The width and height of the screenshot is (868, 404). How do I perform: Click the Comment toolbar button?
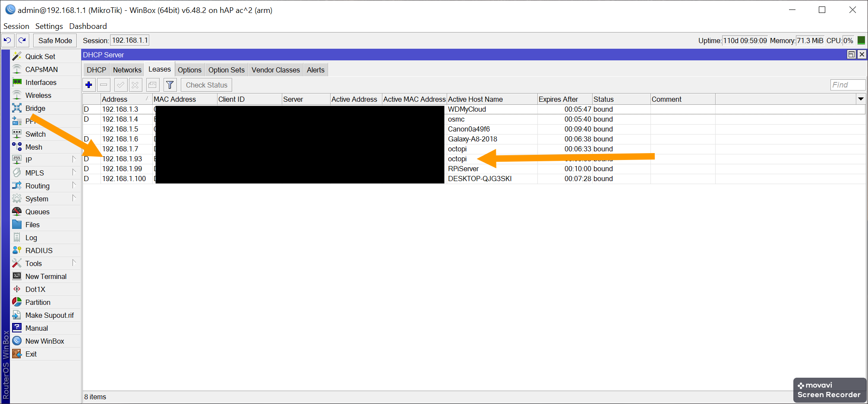pyautogui.click(x=153, y=85)
